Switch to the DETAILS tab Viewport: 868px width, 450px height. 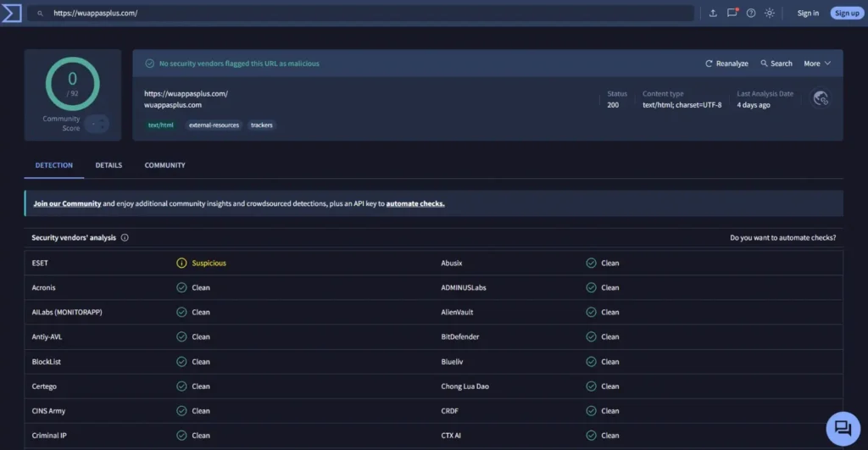coord(108,165)
